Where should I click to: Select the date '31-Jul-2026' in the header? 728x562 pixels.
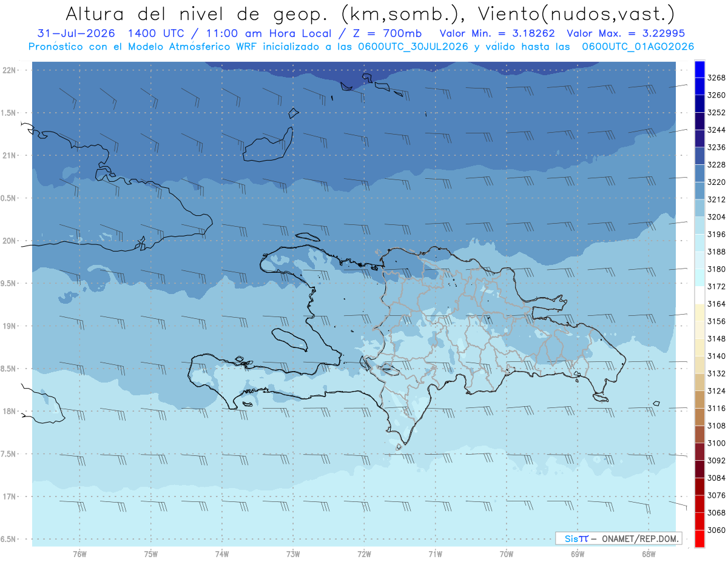(76, 34)
